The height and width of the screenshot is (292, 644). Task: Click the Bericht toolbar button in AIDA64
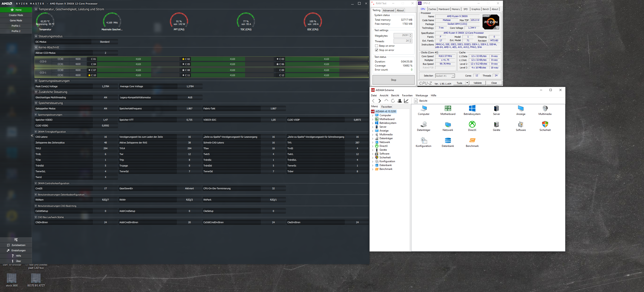pos(420,101)
